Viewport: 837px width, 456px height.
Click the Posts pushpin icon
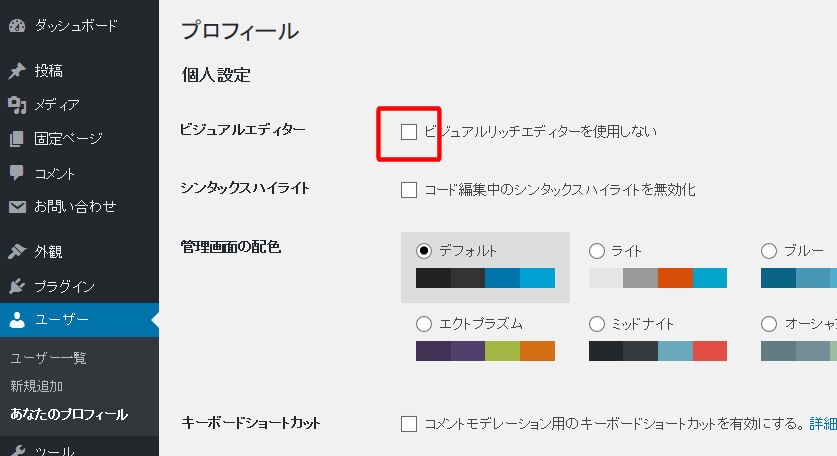tap(16, 71)
